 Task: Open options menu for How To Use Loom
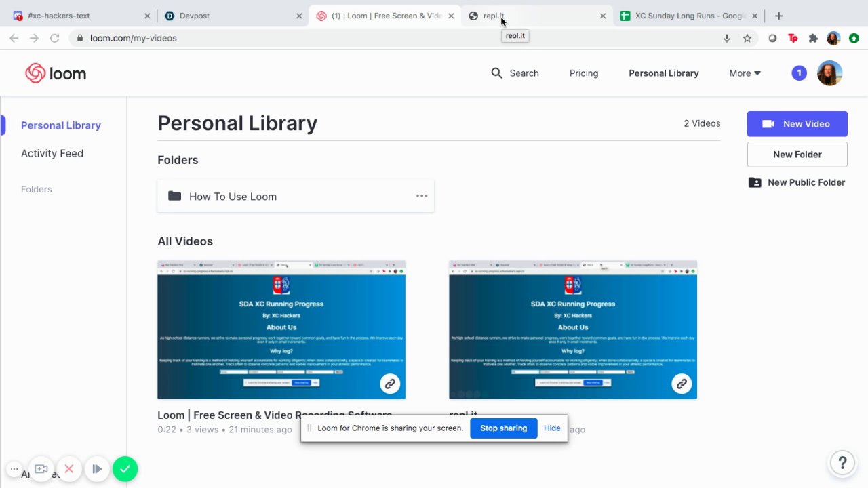[422, 196]
